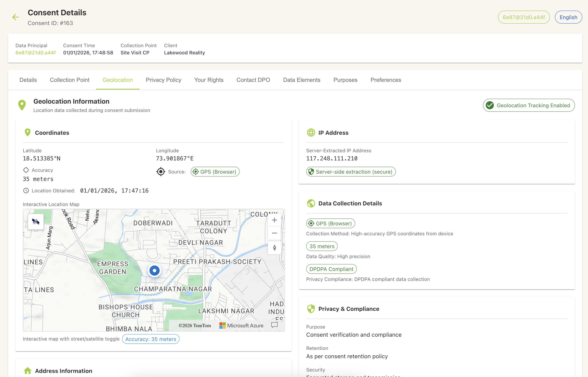Click the back arrow beside Consent Details

pos(15,17)
